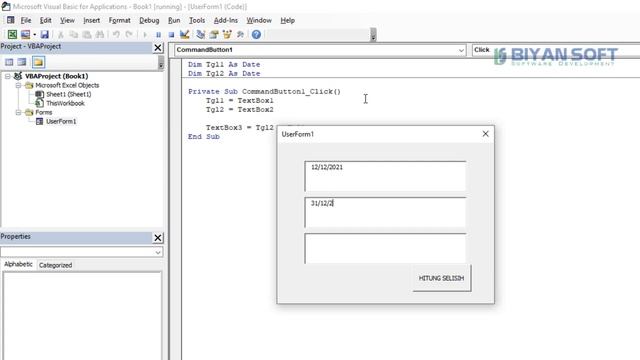Open Properties Window toolbar icon
640x360 pixels.
pyautogui.click(x=214, y=35)
